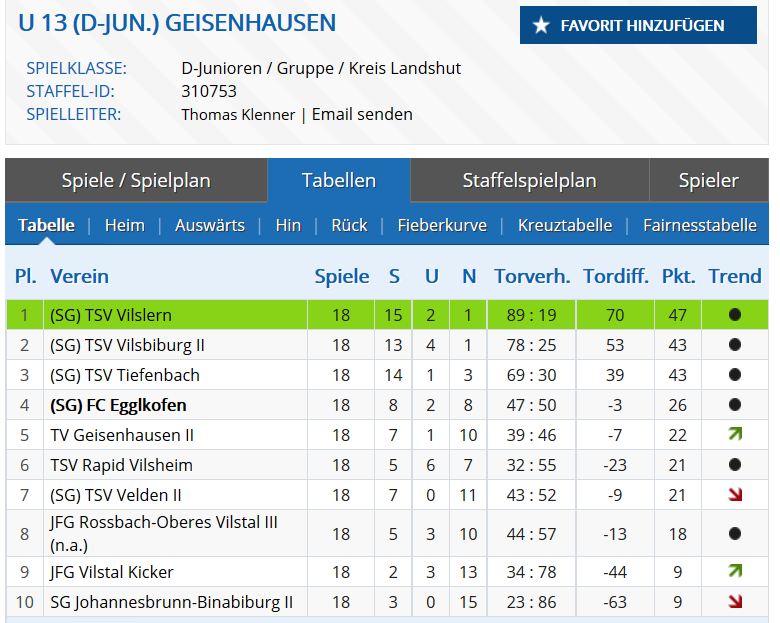Show the Auswärts table view
This screenshot has height=623, width=780.
pyautogui.click(x=210, y=225)
